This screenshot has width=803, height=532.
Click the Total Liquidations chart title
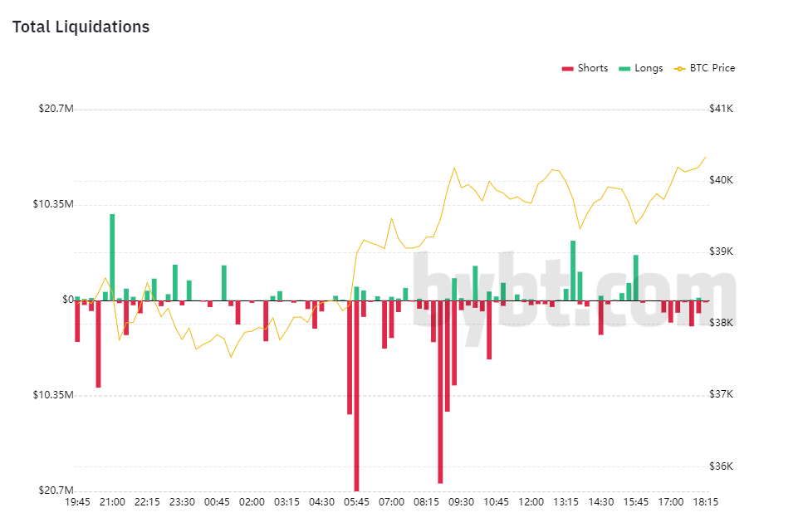[81, 27]
